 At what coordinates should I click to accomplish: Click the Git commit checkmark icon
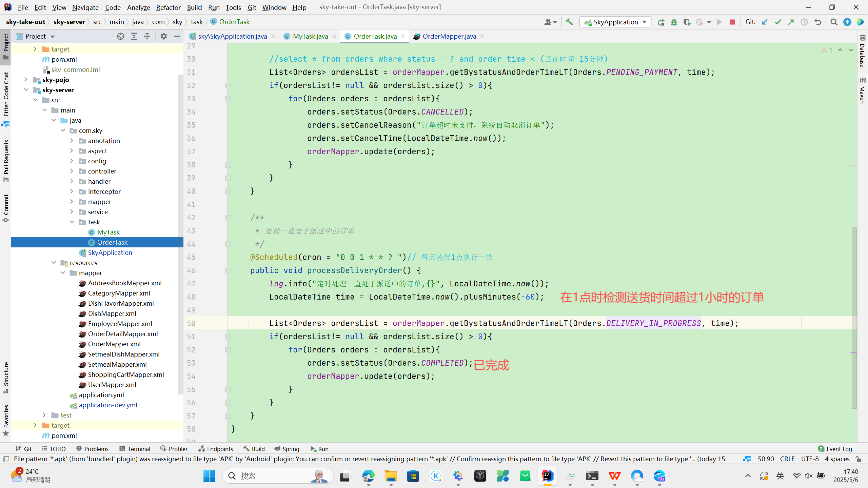pos(778,22)
